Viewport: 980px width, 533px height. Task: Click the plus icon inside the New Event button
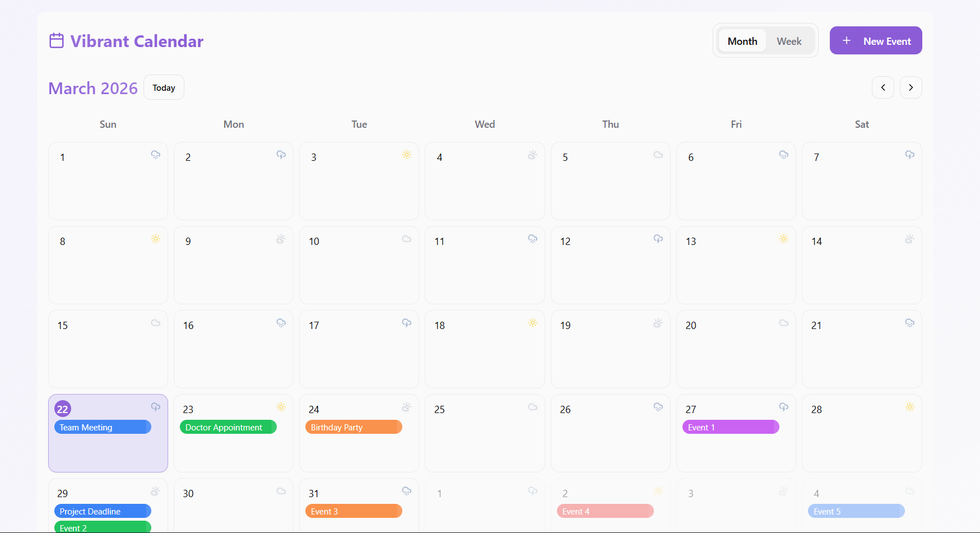847,40
